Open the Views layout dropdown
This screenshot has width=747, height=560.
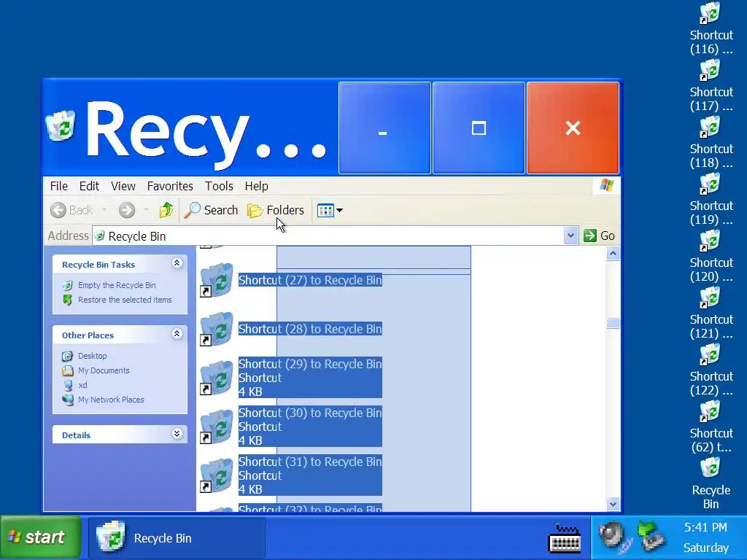[330, 210]
